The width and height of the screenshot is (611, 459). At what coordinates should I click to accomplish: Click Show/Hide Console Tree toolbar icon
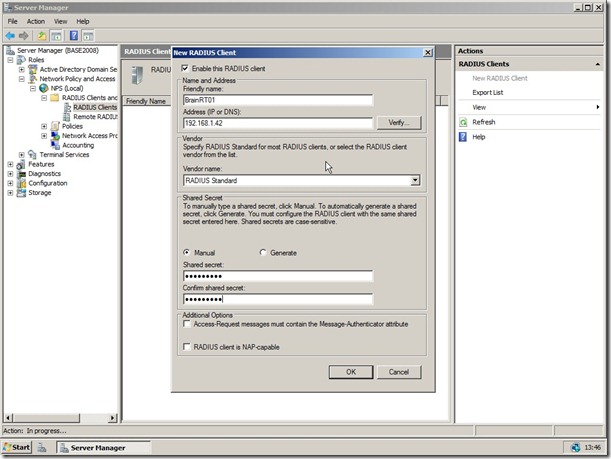56,36
